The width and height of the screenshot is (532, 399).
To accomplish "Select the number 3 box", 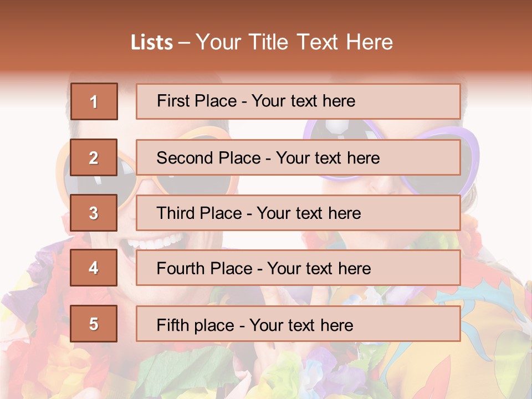I will click(94, 213).
